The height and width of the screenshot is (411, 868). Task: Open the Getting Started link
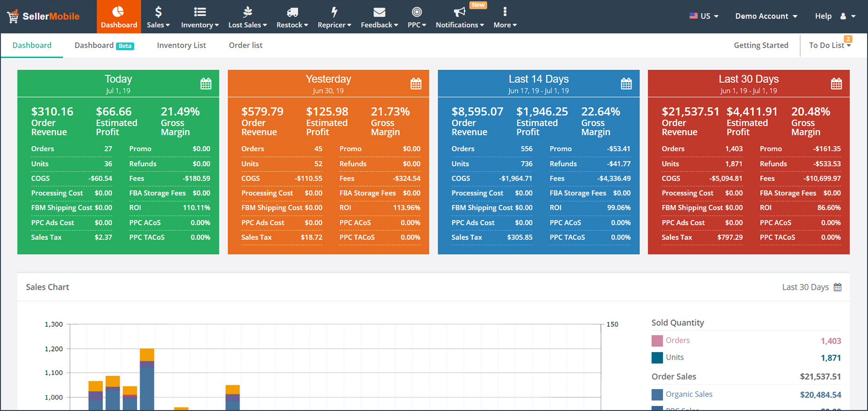tap(761, 45)
